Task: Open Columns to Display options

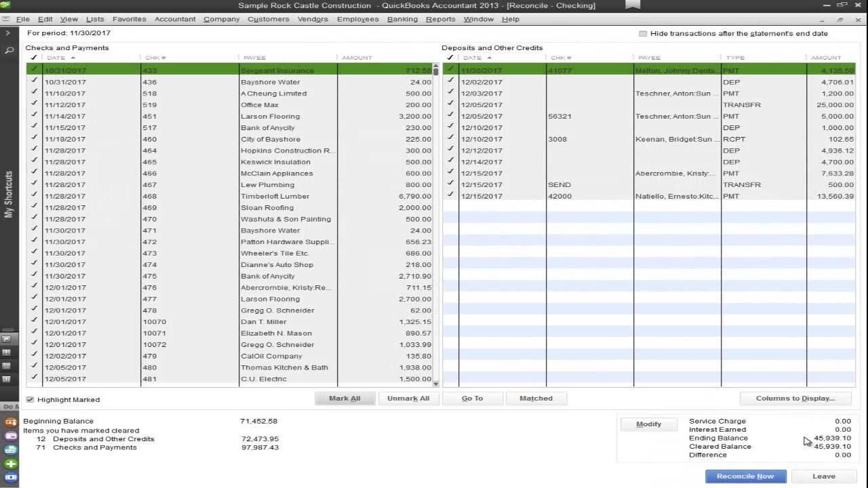Action: 795,399
